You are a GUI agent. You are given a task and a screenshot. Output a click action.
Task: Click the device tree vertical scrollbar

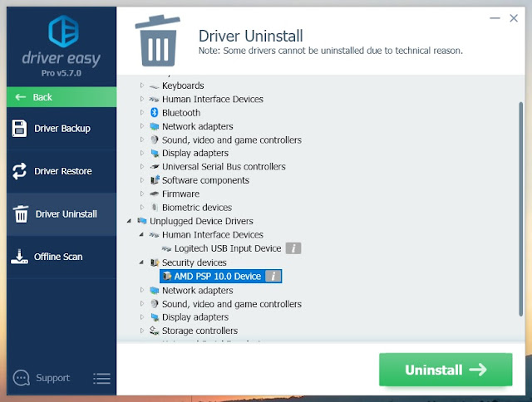(x=521, y=209)
